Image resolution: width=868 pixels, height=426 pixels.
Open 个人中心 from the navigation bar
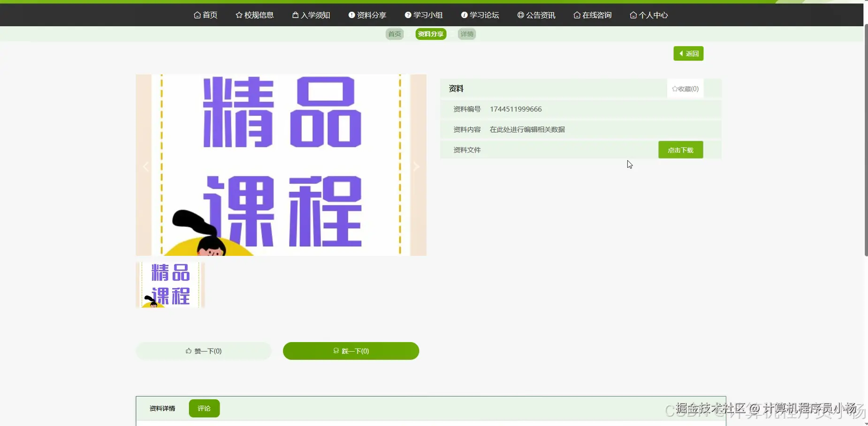point(649,15)
